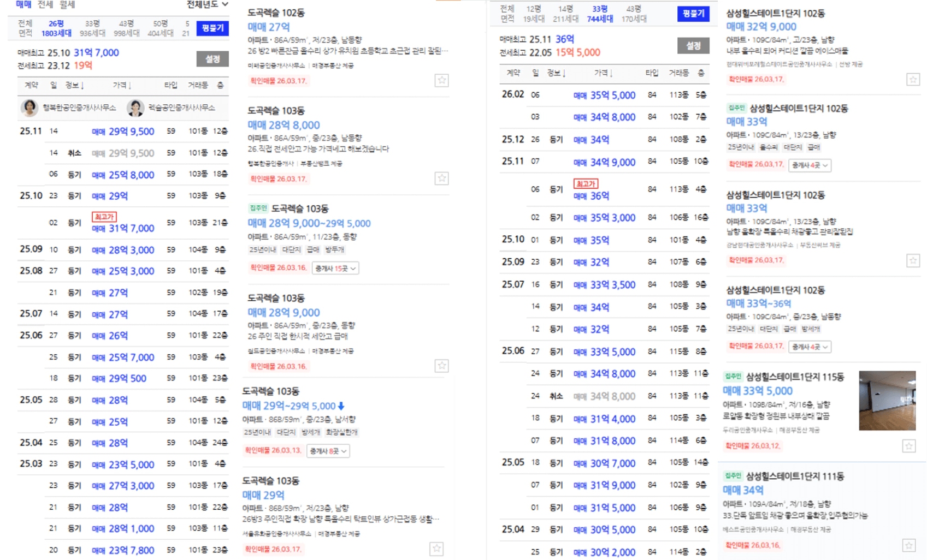Click the 매매 30억 7,000 transaction row
Viewport: 927px width, 560px height.
(x=604, y=463)
